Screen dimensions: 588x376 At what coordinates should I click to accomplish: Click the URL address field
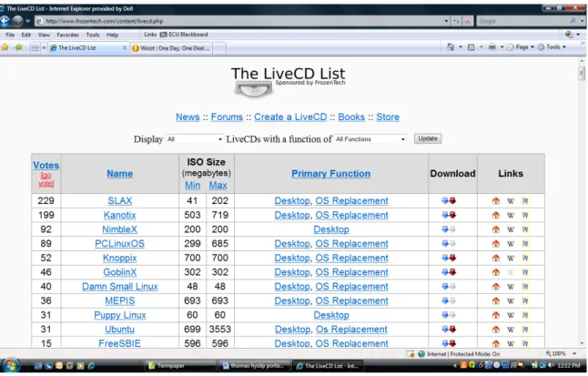pos(240,21)
